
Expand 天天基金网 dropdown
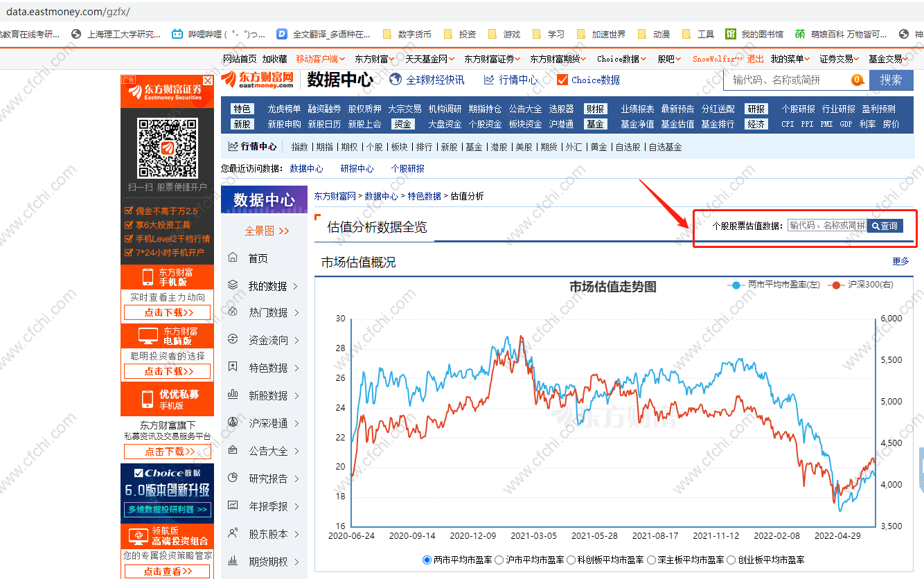pyautogui.click(x=429, y=59)
